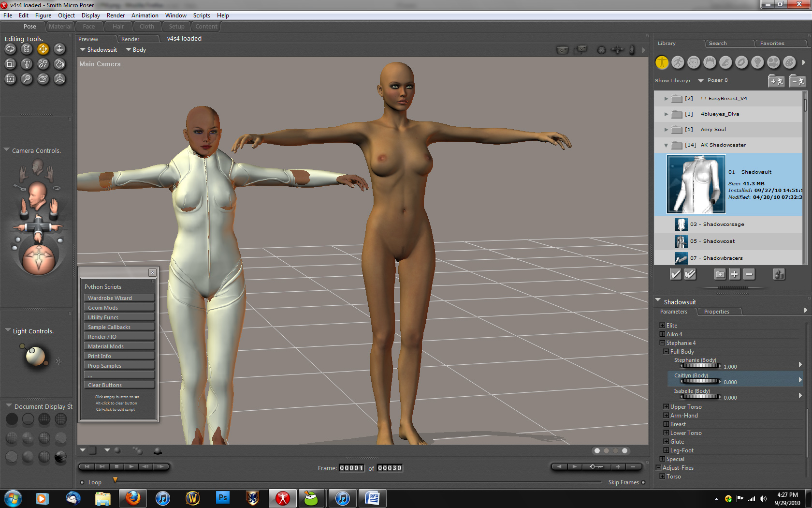This screenshot has width=812, height=508.
Task: Toggle the Skip Frames indicator
Action: (643, 482)
